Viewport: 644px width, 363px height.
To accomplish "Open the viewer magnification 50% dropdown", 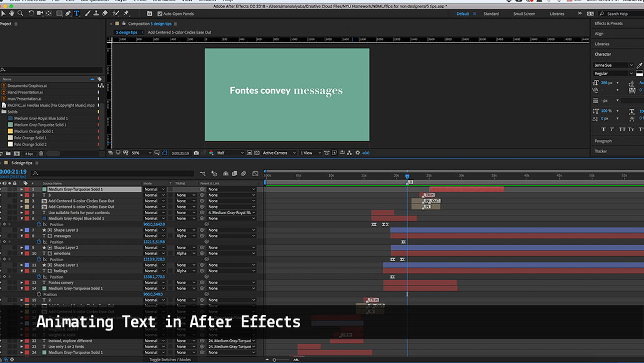I will tap(137, 153).
